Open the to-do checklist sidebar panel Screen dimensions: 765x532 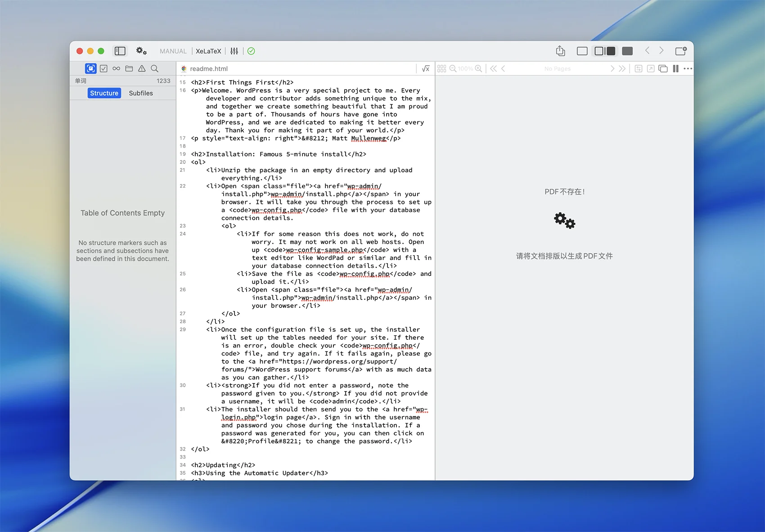103,68
